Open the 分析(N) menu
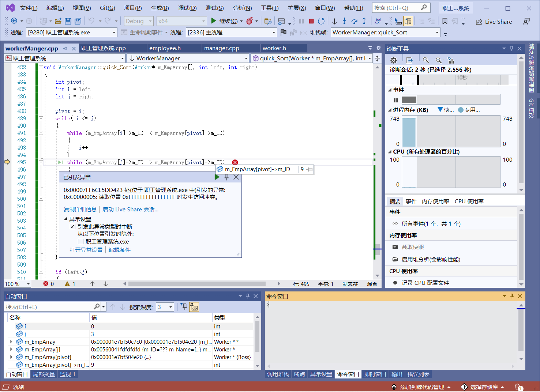Screen dimensions: 540x392 point(242,8)
